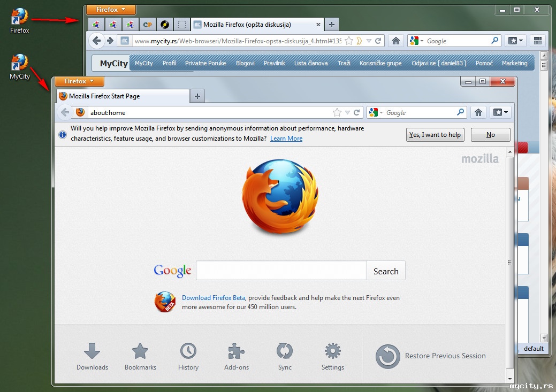Select the black-yellow disc pinned tab
This screenshot has height=392, width=556.
pos(164,25)
